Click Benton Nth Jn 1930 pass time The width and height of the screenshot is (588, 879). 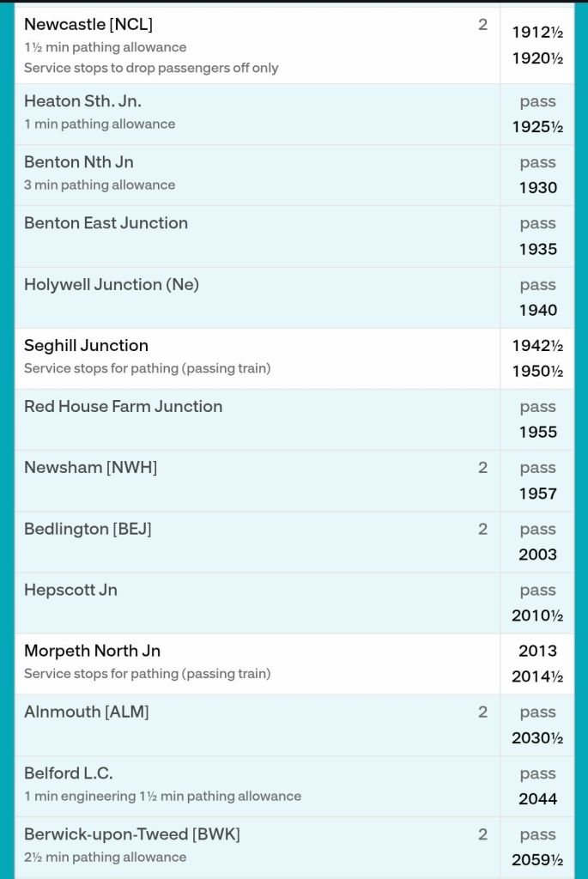pos(538,188)
